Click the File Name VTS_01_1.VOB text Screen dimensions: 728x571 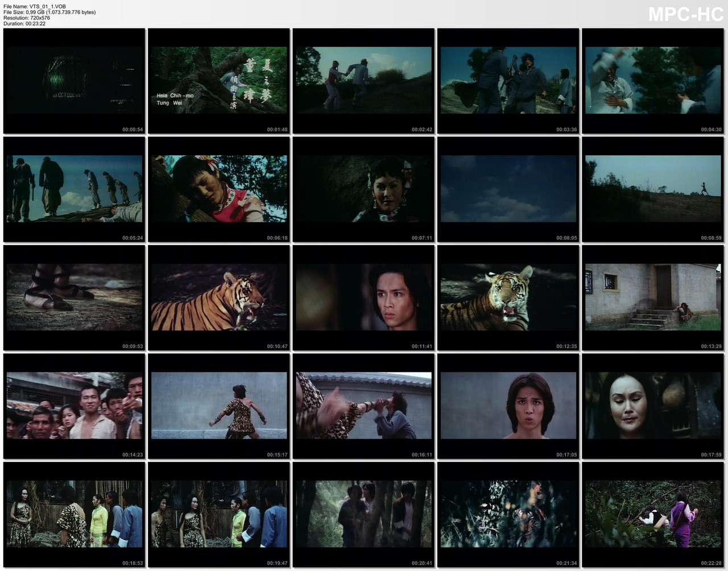[x=35, y=6]
